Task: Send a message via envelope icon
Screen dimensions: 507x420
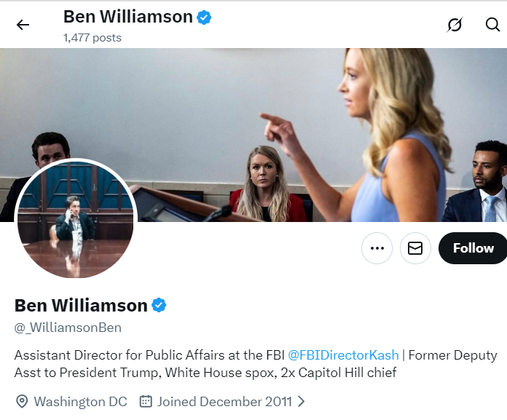Action: point(415,248)
